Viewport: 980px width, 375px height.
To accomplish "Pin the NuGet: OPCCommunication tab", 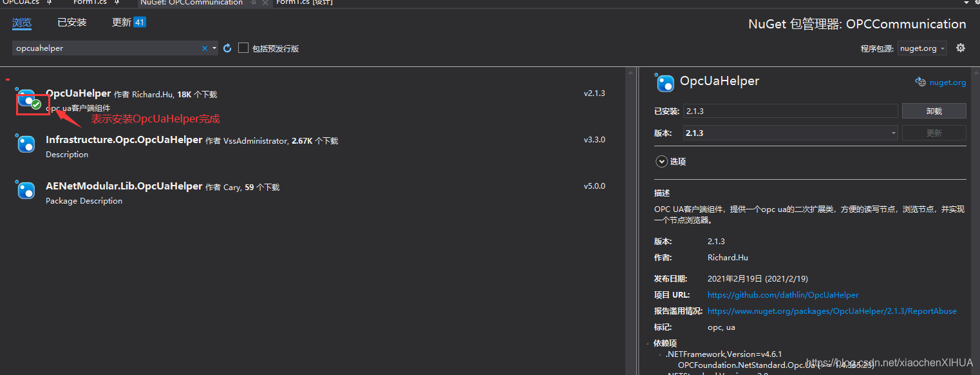I will click(x=253, y=3).
